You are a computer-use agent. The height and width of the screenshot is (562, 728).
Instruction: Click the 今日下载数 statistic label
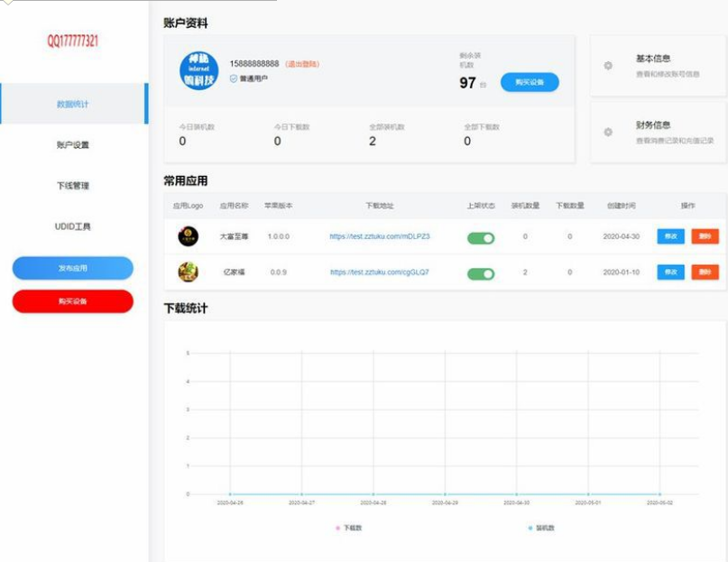click(291, 127)
